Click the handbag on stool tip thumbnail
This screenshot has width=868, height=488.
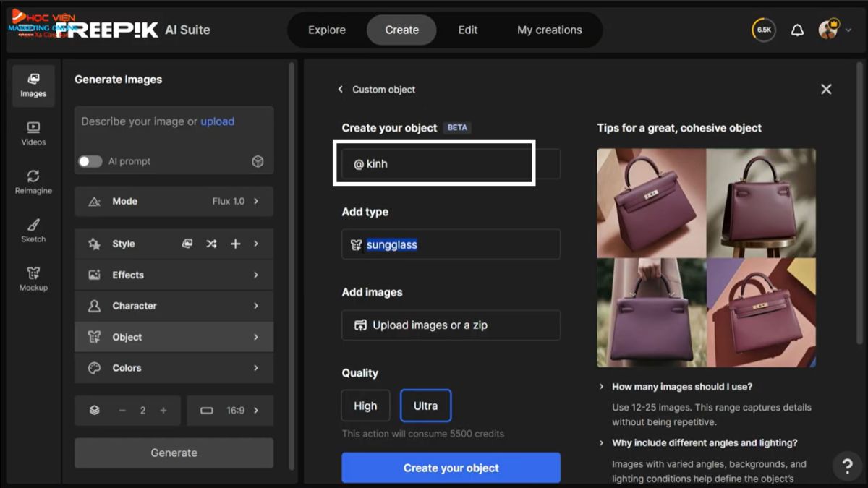(761, 203)
